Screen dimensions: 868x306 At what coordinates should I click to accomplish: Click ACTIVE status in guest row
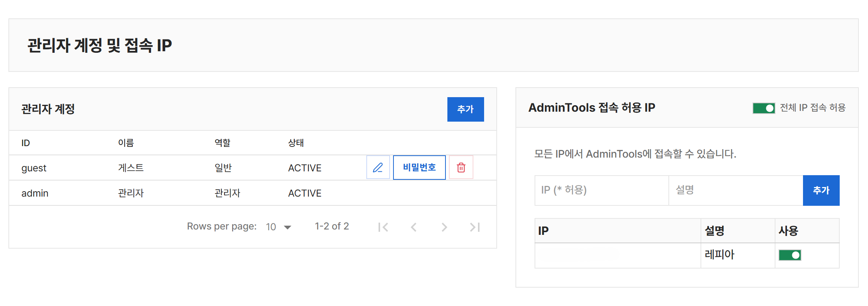pos(305,168)
